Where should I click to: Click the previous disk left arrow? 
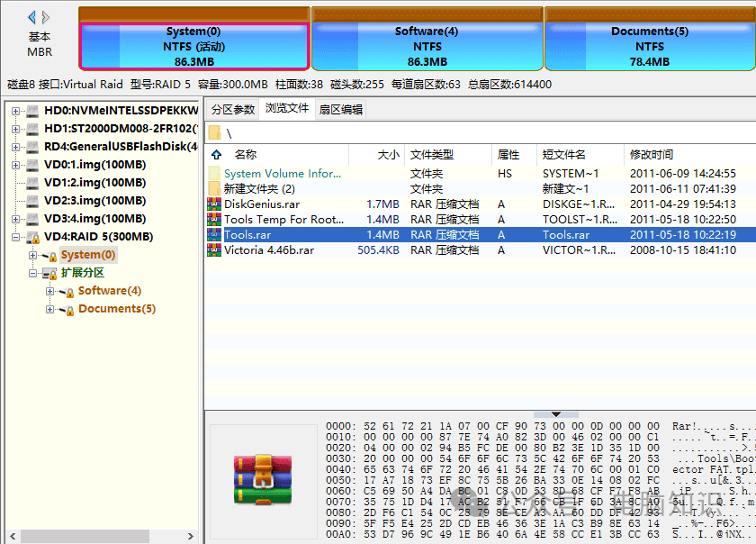click(32, 17)
